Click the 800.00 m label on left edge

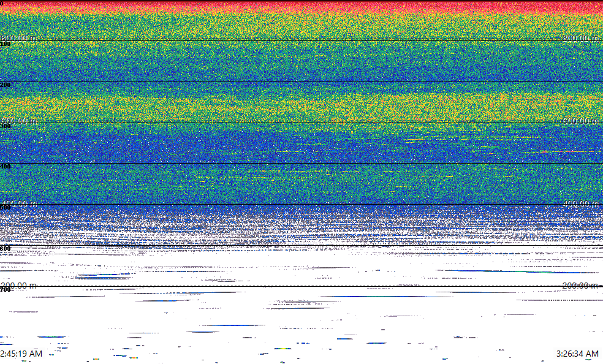tap(18, 37)
